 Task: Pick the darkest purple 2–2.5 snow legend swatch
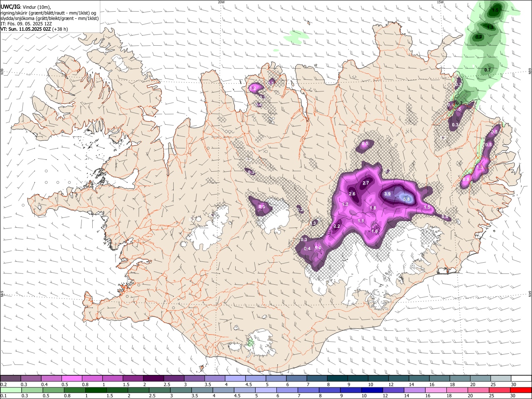pos(153,379)
